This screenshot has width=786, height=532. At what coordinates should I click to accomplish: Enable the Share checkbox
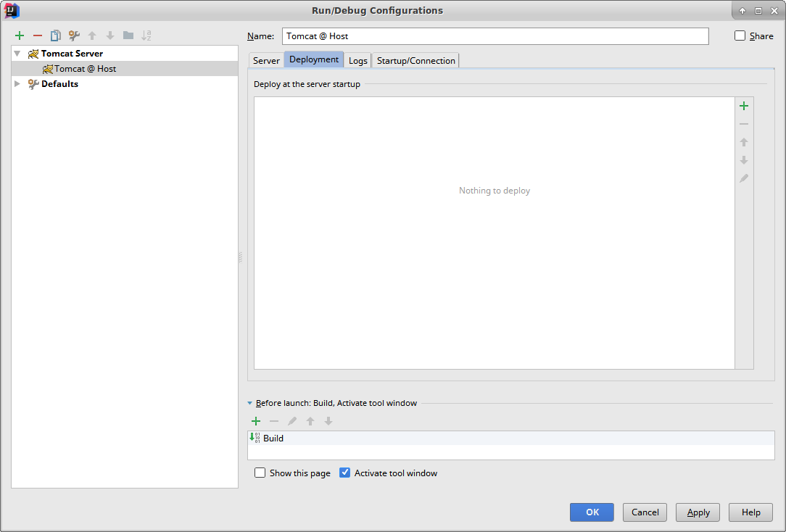[740, 36]
